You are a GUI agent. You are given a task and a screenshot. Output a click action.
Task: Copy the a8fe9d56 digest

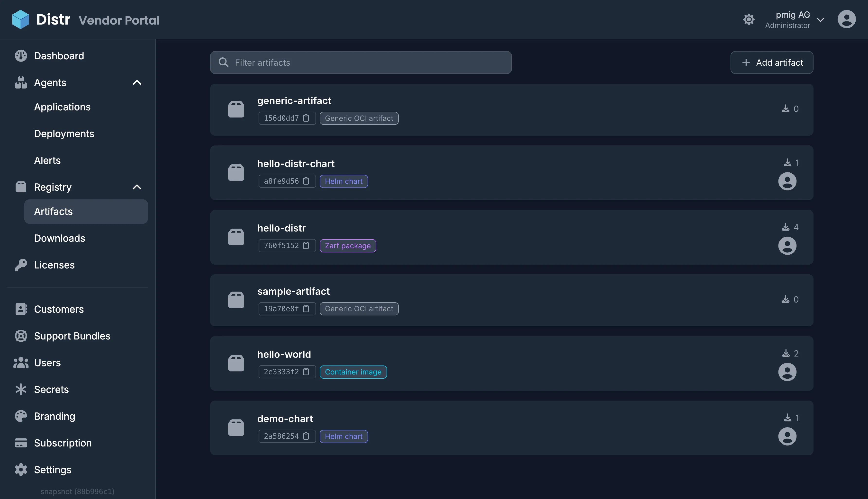(306, 181)
